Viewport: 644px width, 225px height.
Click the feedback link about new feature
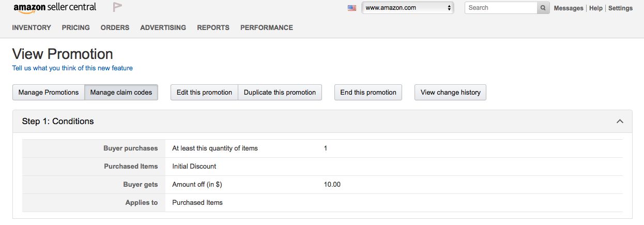(72, 68)
